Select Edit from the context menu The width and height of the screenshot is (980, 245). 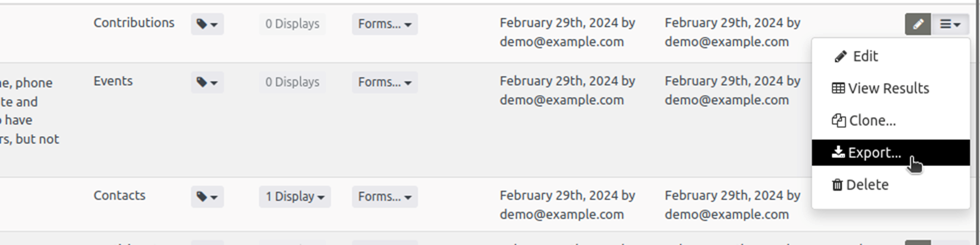point(865,56)
